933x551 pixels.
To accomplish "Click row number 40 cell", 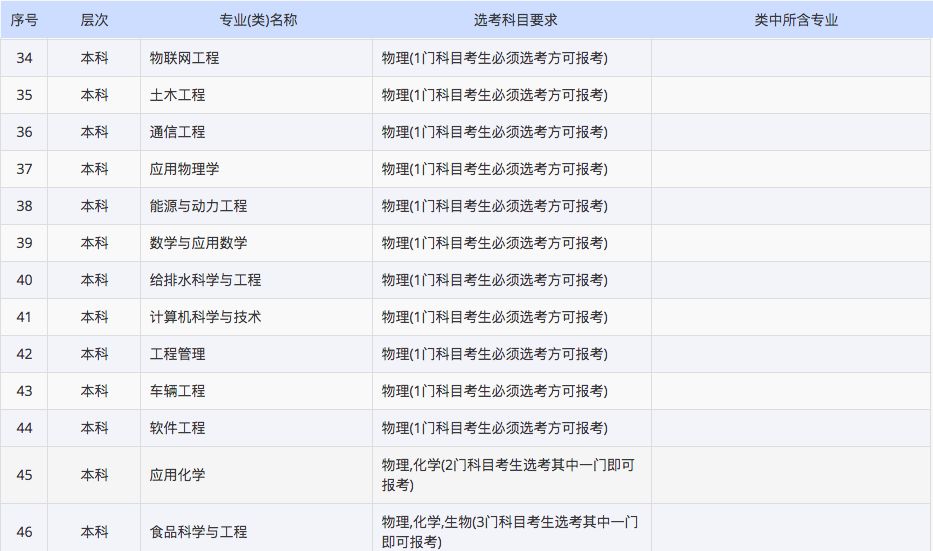I will tap(24, 280).
